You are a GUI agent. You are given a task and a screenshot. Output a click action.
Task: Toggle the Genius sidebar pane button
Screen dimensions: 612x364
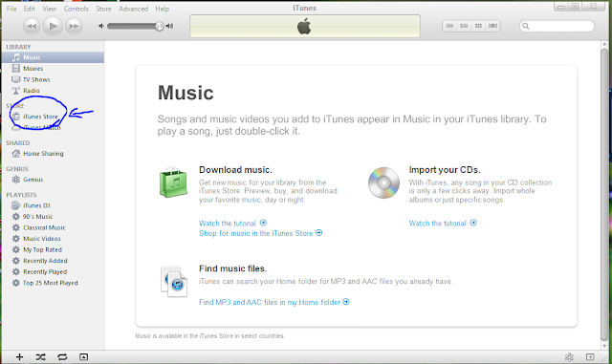pos(590,356)
